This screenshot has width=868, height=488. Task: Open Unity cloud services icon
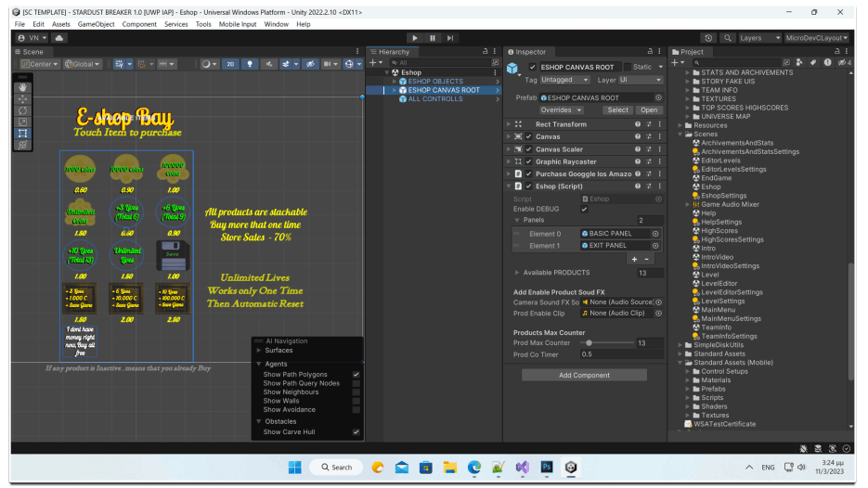click(x=59, y=38)
